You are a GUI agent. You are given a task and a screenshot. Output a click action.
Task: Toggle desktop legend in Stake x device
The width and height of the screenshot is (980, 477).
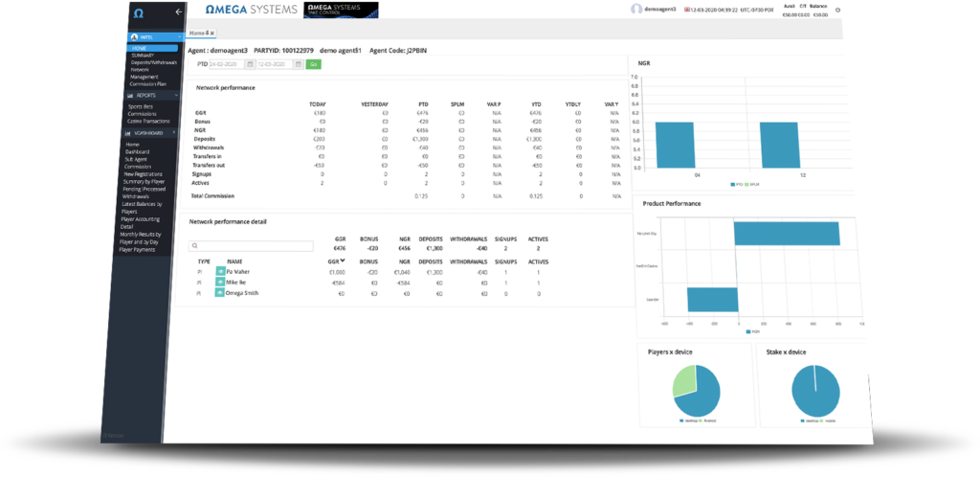pyautogui.click(x=808, y=421)
